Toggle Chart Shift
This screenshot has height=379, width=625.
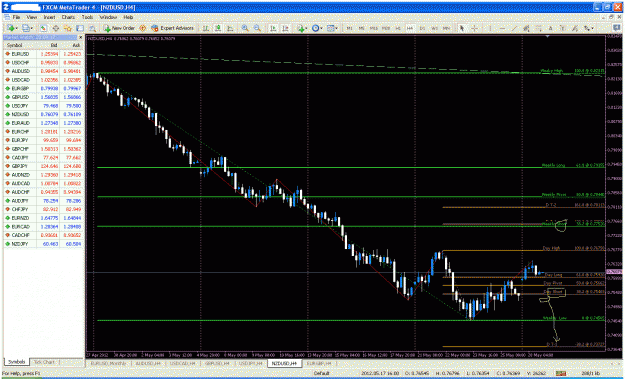point(285,28)
